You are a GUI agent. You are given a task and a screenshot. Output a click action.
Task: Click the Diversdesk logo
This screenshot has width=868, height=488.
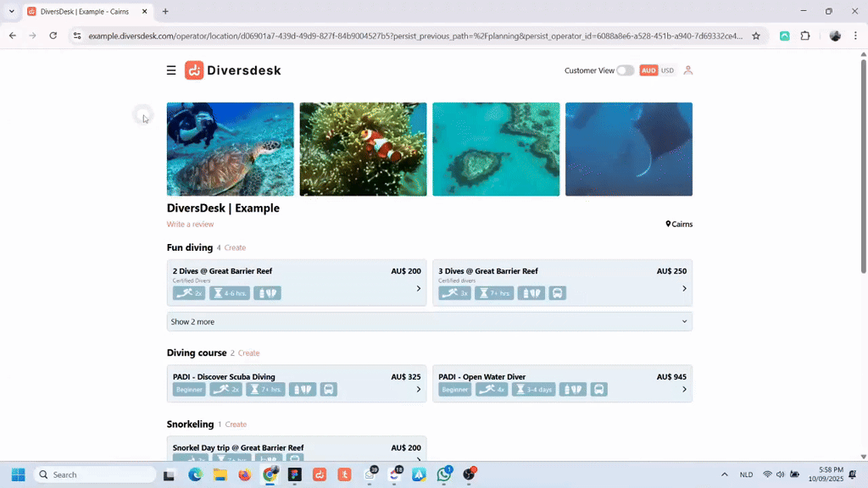pyautogui.click(x=232, y=70)
